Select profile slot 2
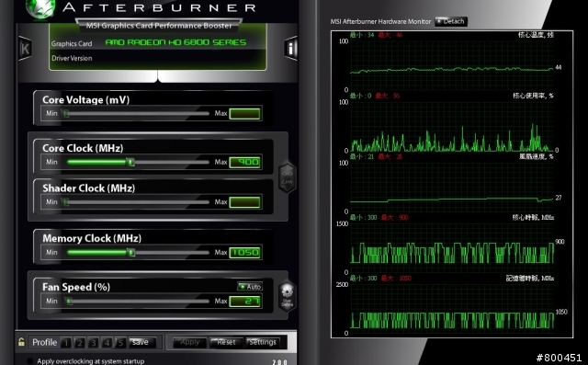 coord(80,343)
